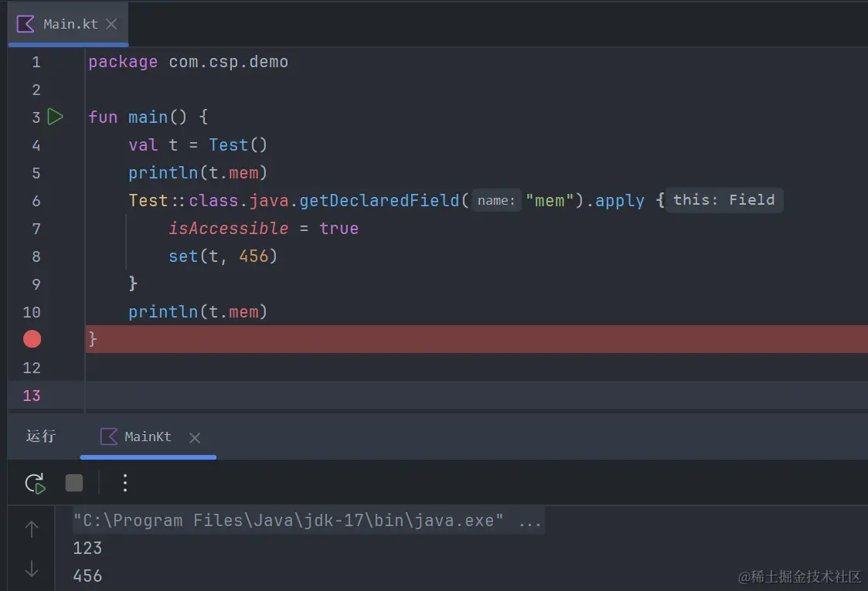
Task: Click the 'true' keyword on line 7
Action: [339, 228]
